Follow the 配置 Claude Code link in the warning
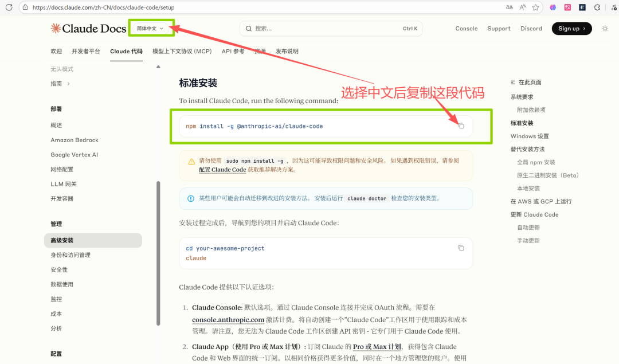Viewport: 619px width, 364px height. (222, 170)
